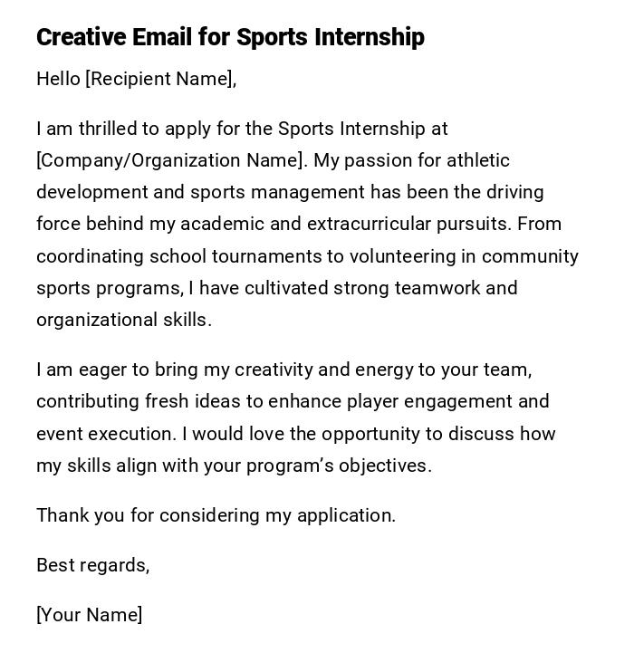Select the [Company/Organization Name] placeholder
Screen dimensions: 634x672
pos(171,160)
